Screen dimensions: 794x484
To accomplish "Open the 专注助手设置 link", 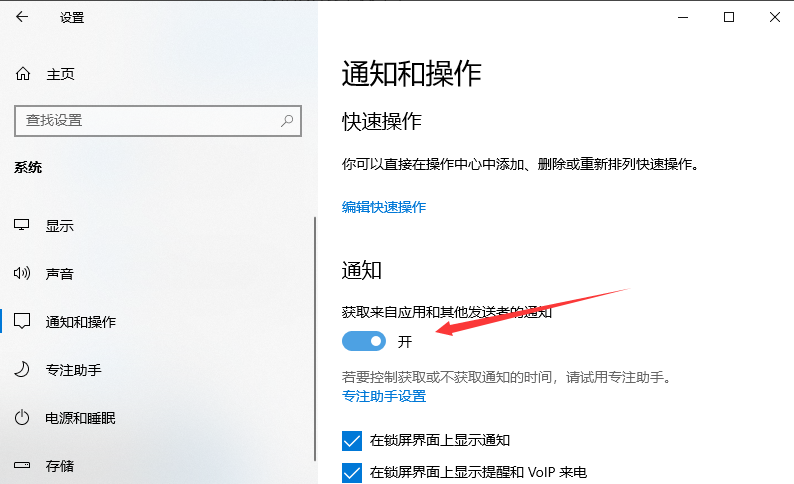I will [x=384, y=396].
